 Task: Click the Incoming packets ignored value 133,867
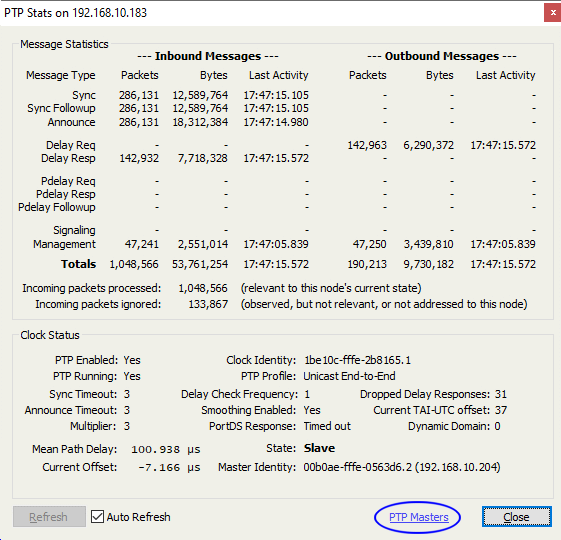coord(208,304)
